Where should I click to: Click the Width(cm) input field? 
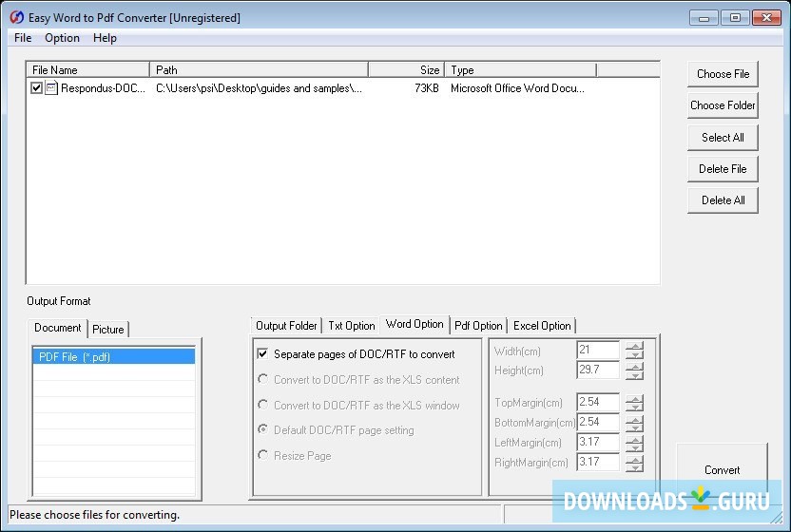point(598,350)
